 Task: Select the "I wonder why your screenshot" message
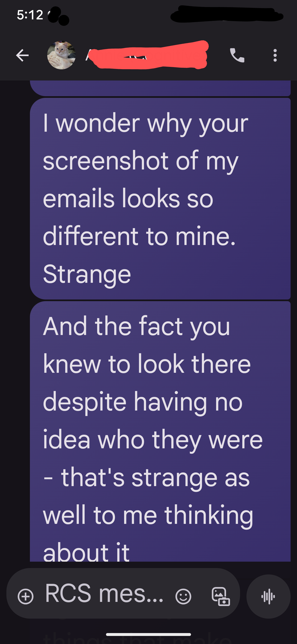click(x=160, y=199)
